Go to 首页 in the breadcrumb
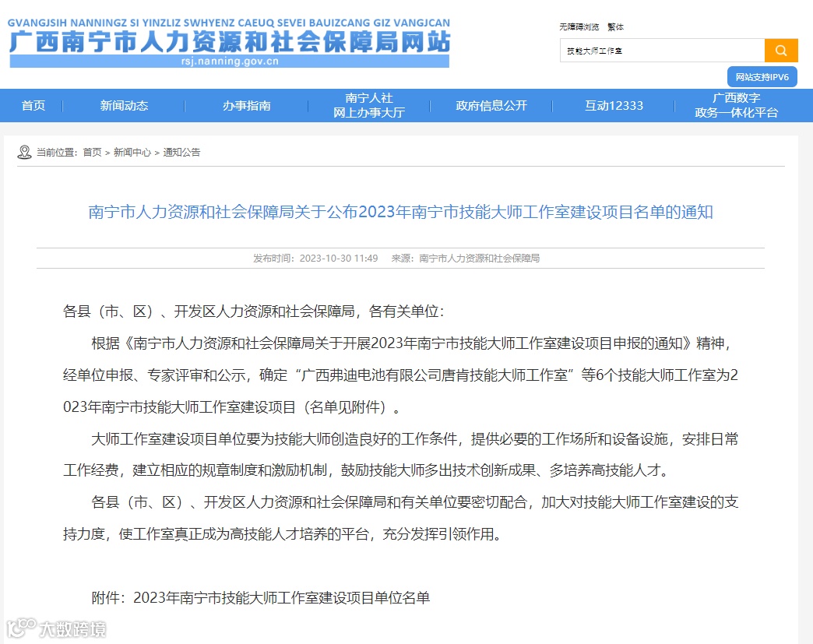This screenshot has width=813, height=644. coord(93,153)
